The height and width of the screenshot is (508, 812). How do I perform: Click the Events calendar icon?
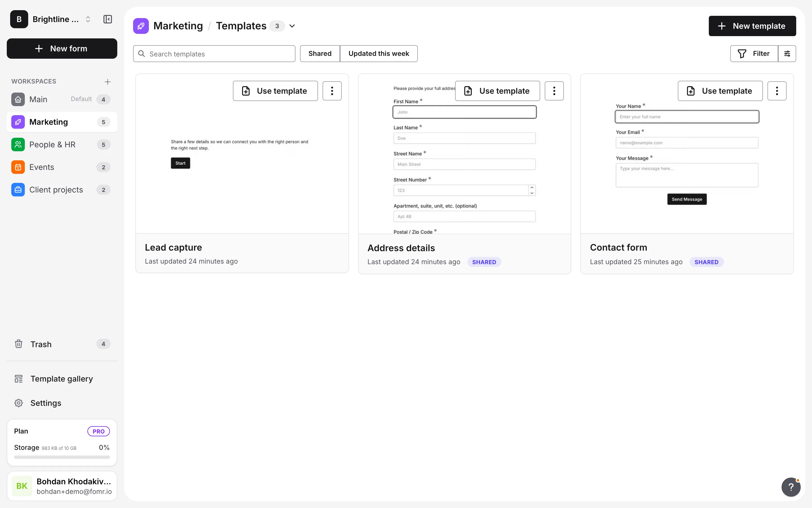(18, 167)
